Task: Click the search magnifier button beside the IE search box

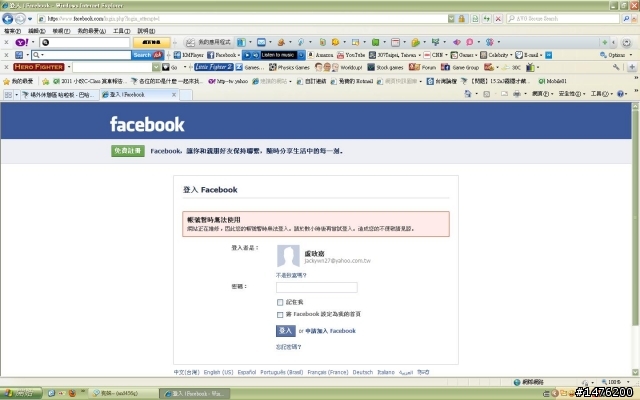Action: tap(626, 18)
